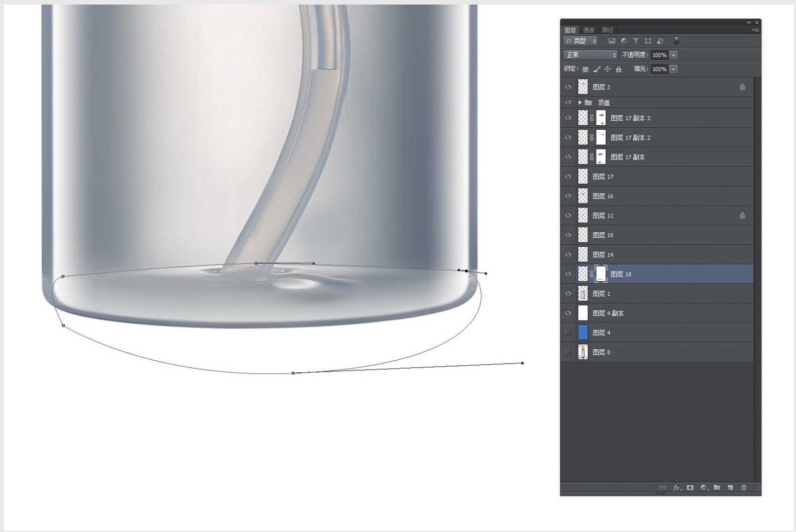This screenshot has height=532, width=796.
Task: Delete layer with the trash icon
Action: coord(743,488)
